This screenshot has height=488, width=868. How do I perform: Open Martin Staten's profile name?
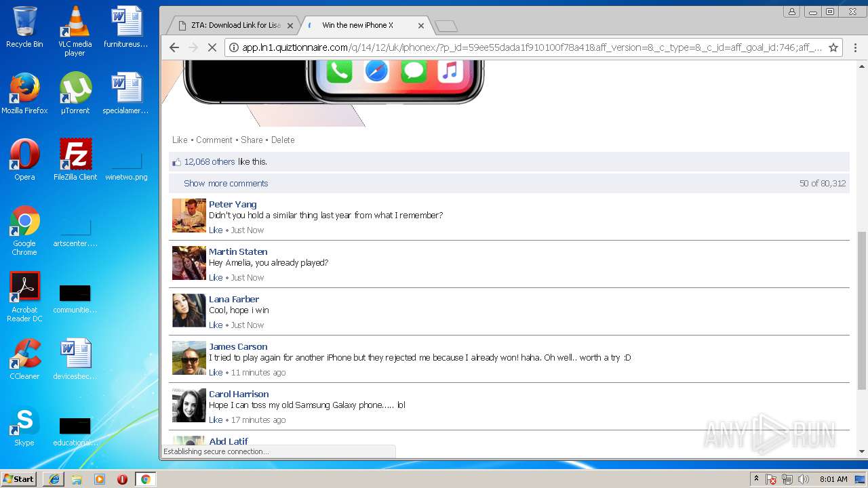click(238, 251)
